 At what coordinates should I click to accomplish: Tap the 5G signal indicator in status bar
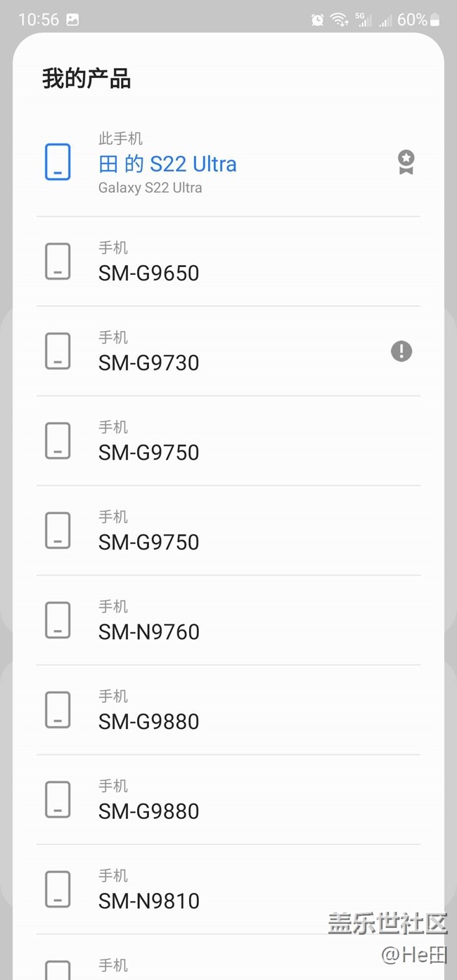point(363,20)
